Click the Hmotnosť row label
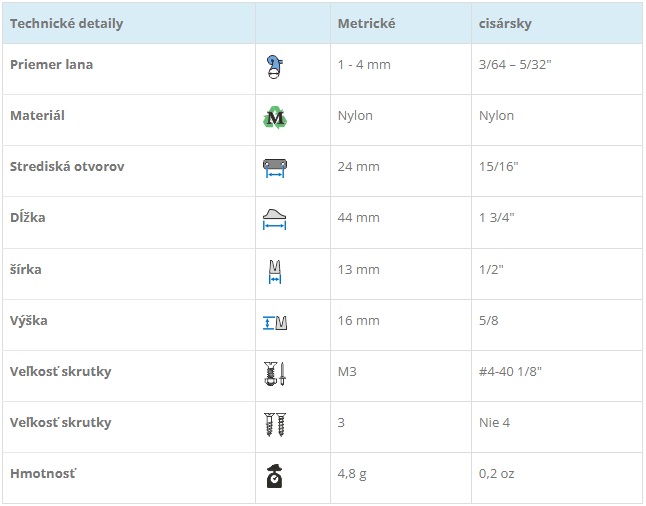This screenshot has height=506, width=646. (x=43, y=473)
